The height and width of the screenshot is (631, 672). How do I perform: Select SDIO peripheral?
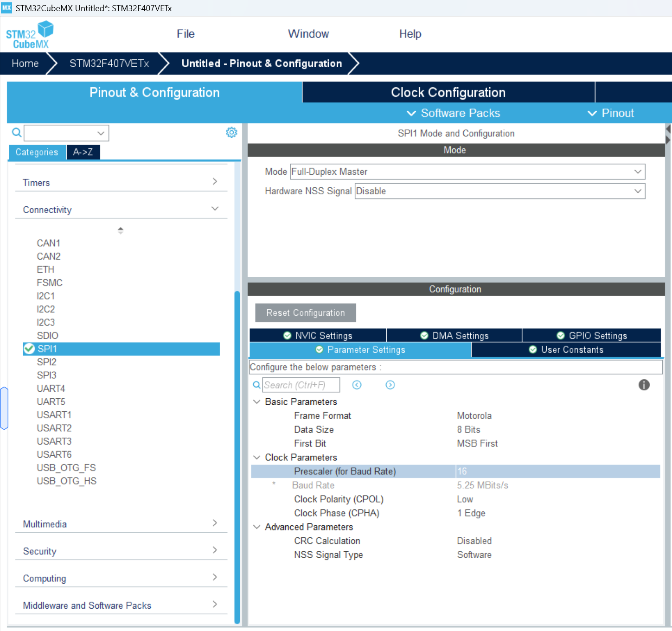click(x=48, y=335)
